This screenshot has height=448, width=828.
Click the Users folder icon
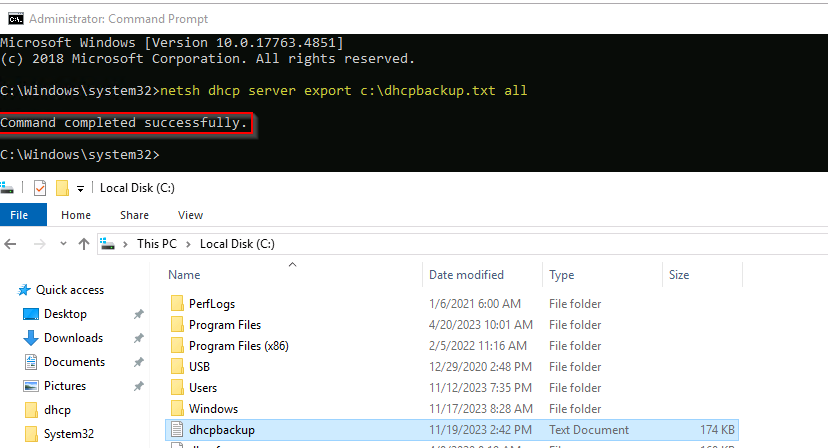[x=177, y=387]
